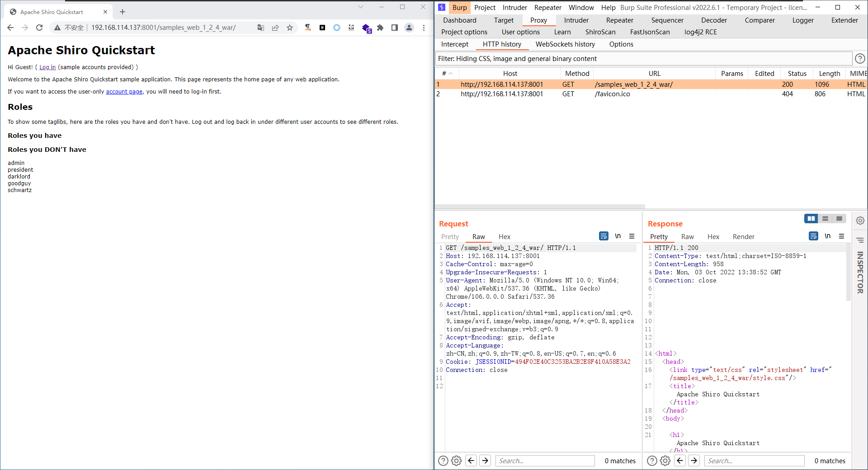Open the ShiroScan extension tab
This screenshot has width=868, height=470.
pyautogui.click(x=600, y=32)
